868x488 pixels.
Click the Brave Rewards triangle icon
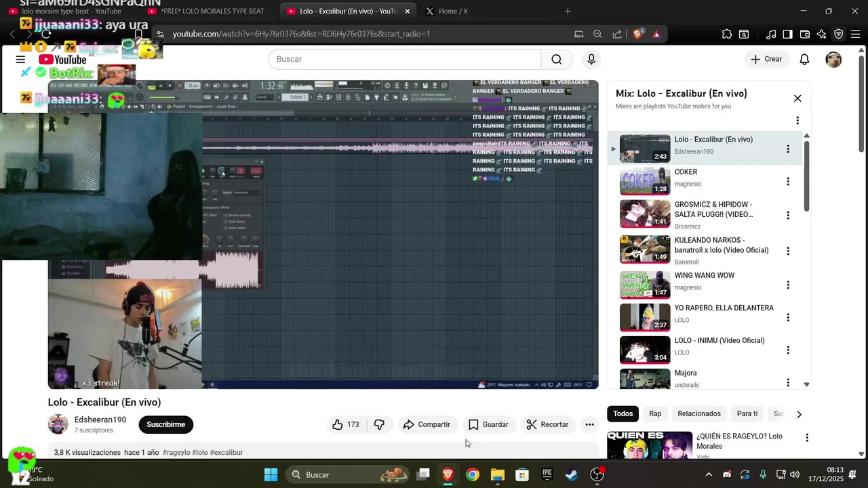656,34
